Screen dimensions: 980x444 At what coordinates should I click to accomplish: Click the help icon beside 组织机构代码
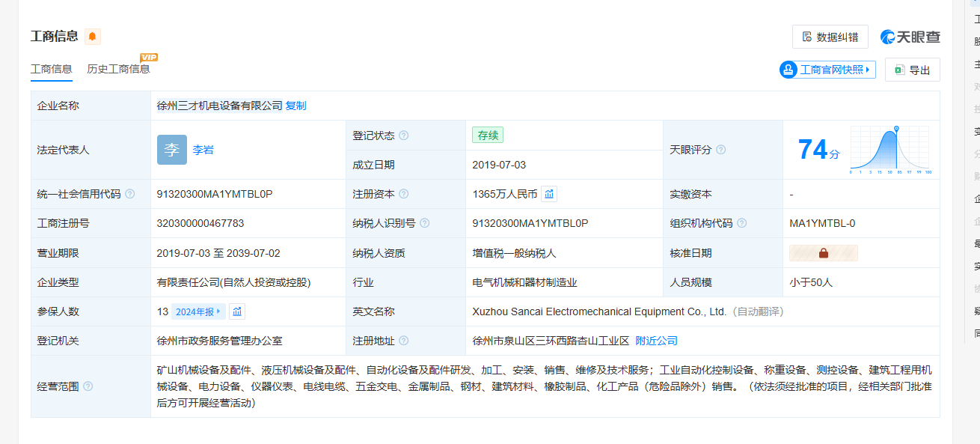coord(741,223)
